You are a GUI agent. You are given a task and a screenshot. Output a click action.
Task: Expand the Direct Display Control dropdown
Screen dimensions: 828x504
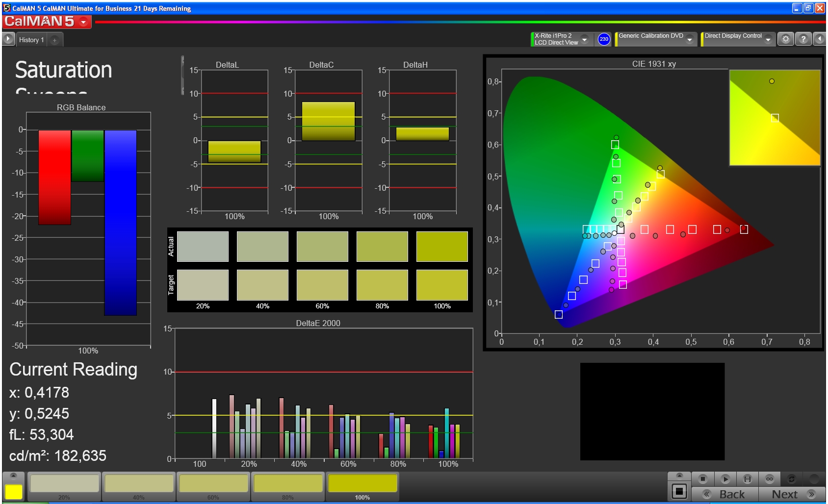tap(768, 39)
